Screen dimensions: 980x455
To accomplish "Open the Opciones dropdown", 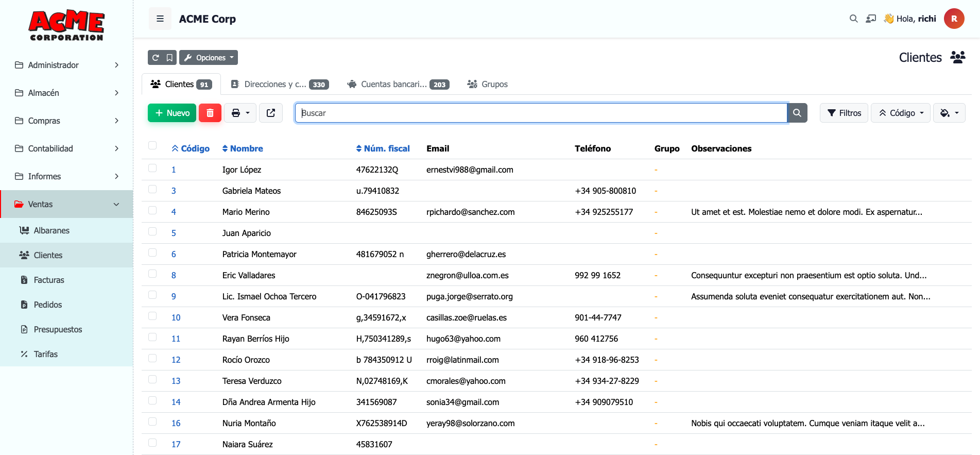I will (x=209, y=58).
